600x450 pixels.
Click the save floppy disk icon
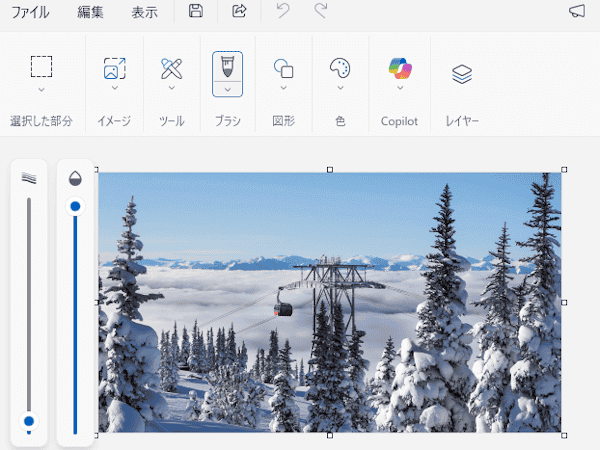pyautogui.click(x=196, y=11)
